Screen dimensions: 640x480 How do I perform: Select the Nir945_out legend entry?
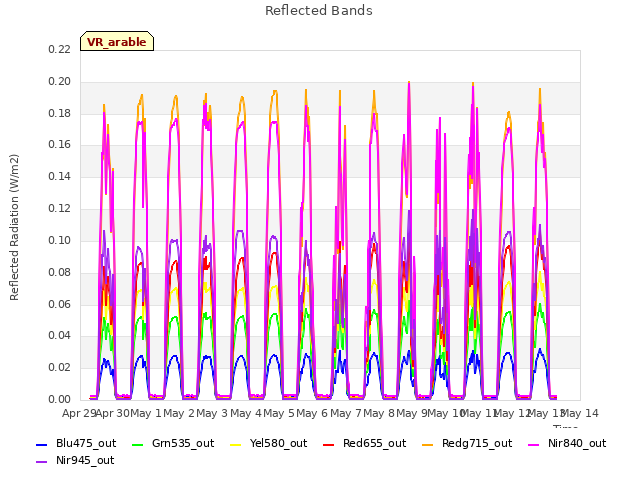pyautogui.click(x=75, y=460)
